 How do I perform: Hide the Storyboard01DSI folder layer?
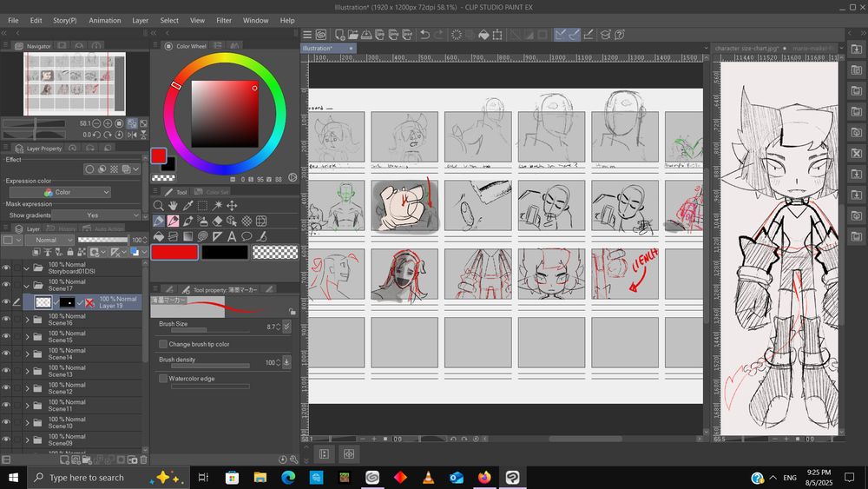coord(6,268)
